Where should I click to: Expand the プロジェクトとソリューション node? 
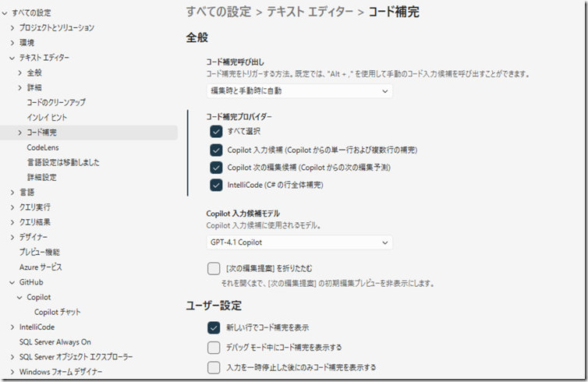pyautogui.click(x=12, y=28)
